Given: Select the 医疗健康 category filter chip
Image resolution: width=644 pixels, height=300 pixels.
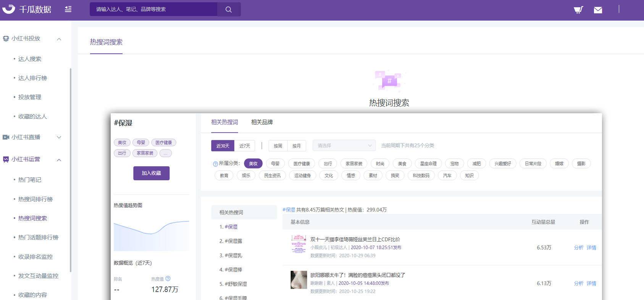Looking at the screenshot, I should click(302, 164).
